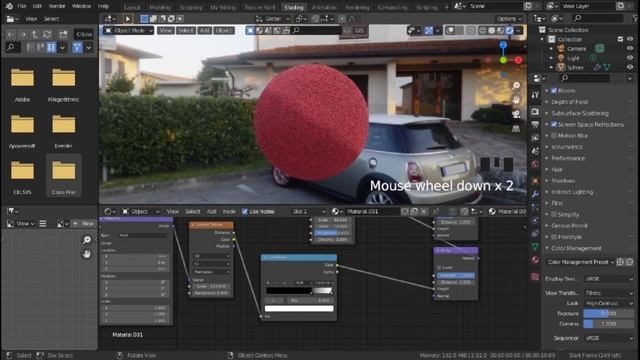
Task: Switch to the Shading workspace tab
Action: [293, 7]
